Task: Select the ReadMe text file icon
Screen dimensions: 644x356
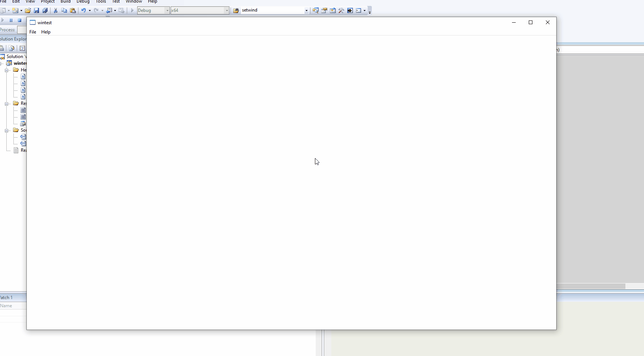Action: [16, 150]
